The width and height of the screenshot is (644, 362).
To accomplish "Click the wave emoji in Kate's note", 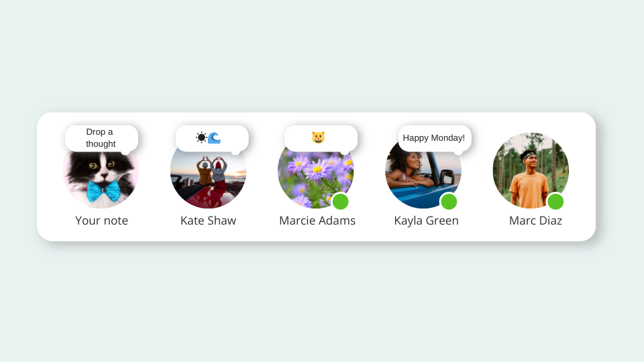I will (215, 137).
